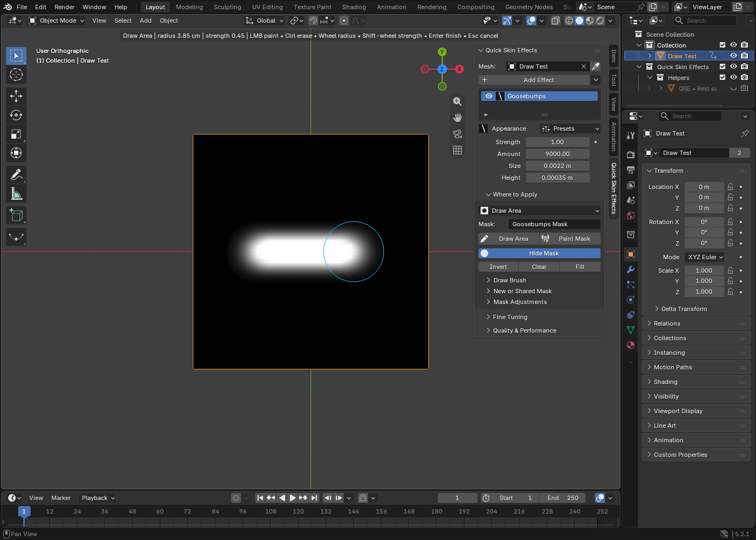Image resolution: width=756 pixels, height=540 pixels.
Task: Select the Cursor tool in the toolbar
Action: [x=16, y=75]
